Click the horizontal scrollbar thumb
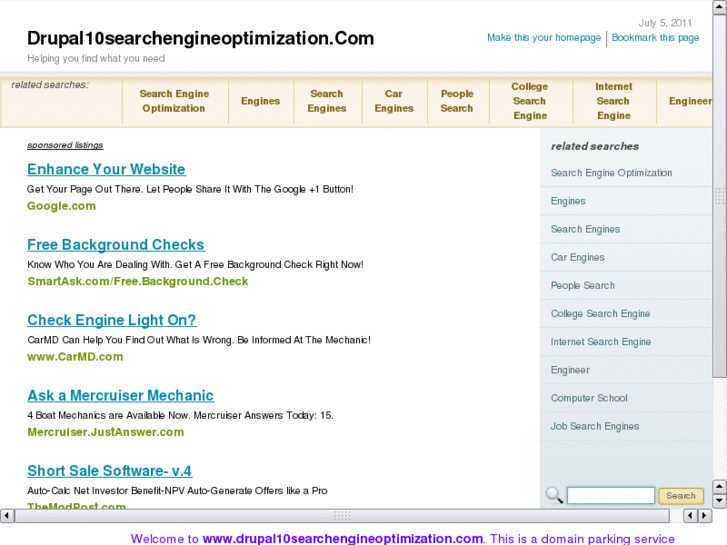 [342, 515]
